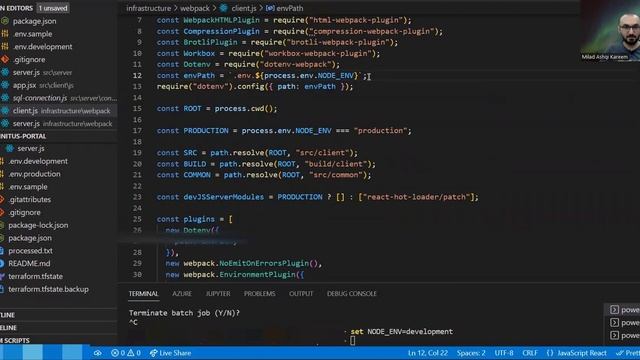This screenshot has width=640, height=360.
Task: Open terraform.tfstate file
Action: pos(36,276)
